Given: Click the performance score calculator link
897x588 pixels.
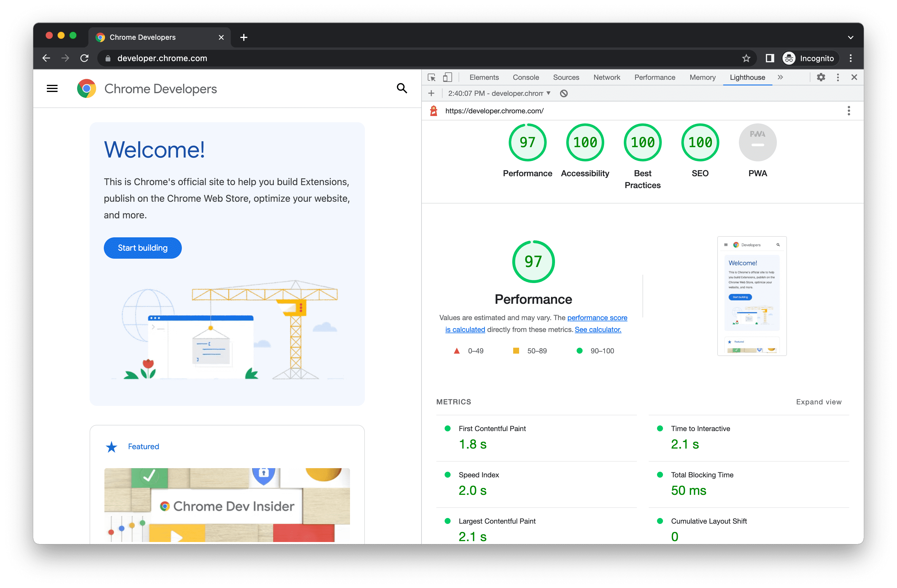Looking at the screenshot, I should (x=597, y=329).
